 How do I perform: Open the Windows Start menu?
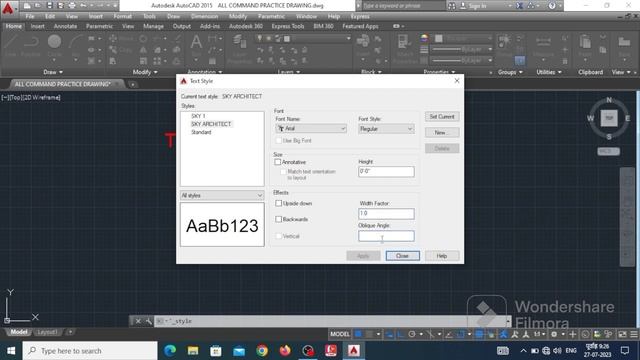[x=11, y=351]
